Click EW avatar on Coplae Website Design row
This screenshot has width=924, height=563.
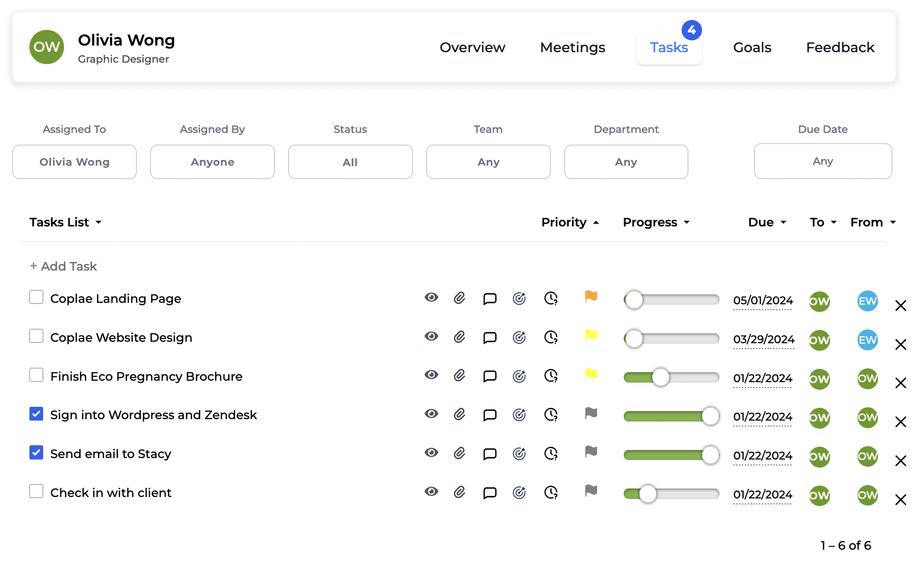point(868,340)
